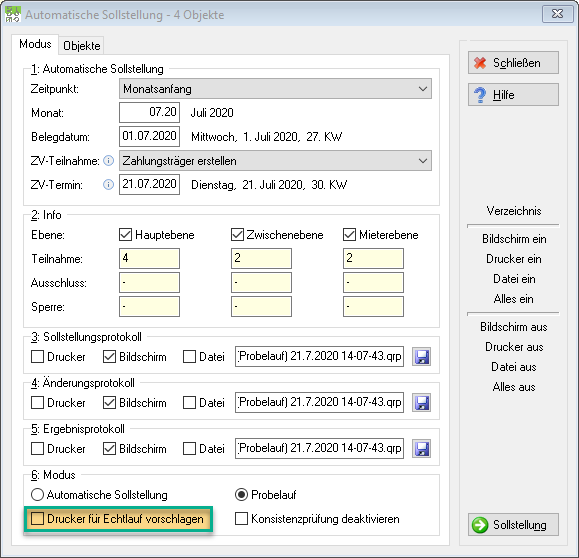Select the Automatische Sollstellung radio button
The width and height of the screenshot is (579, 558).
(37, 494)
